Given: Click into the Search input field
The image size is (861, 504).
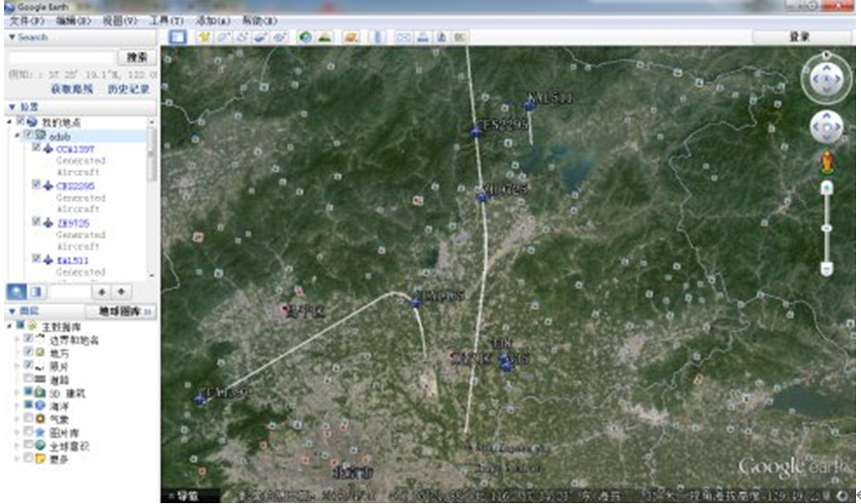Looking at the screenshot, I should click(61, 57).
